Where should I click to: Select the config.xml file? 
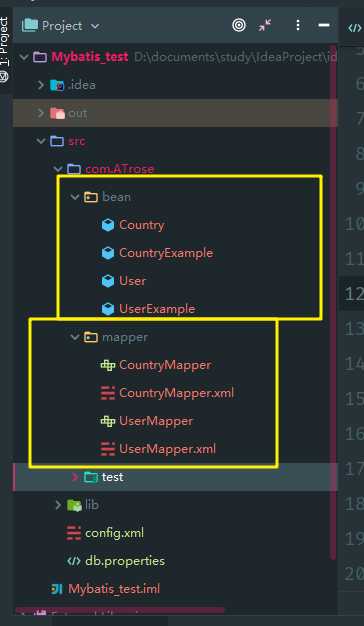(114, 533)
